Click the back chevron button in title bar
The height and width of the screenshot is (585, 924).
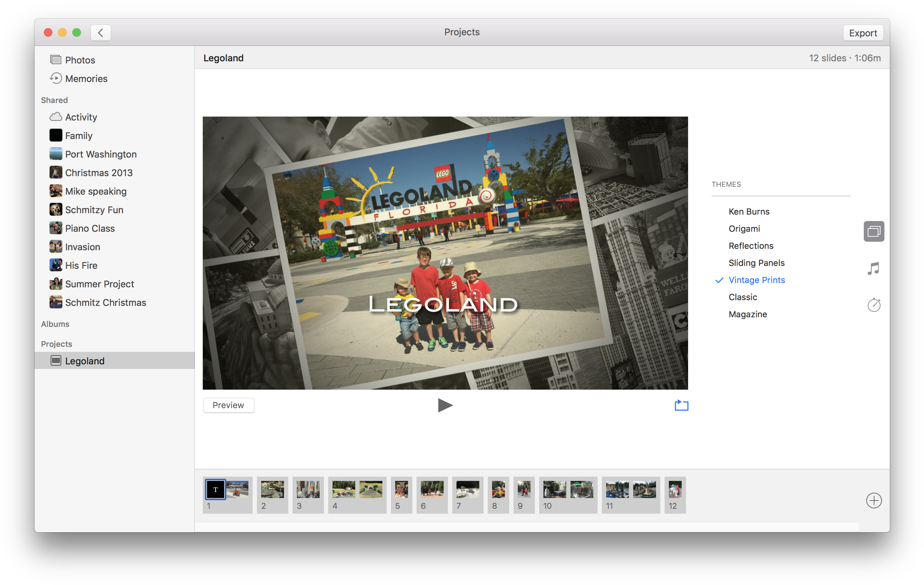pos(100,33)
